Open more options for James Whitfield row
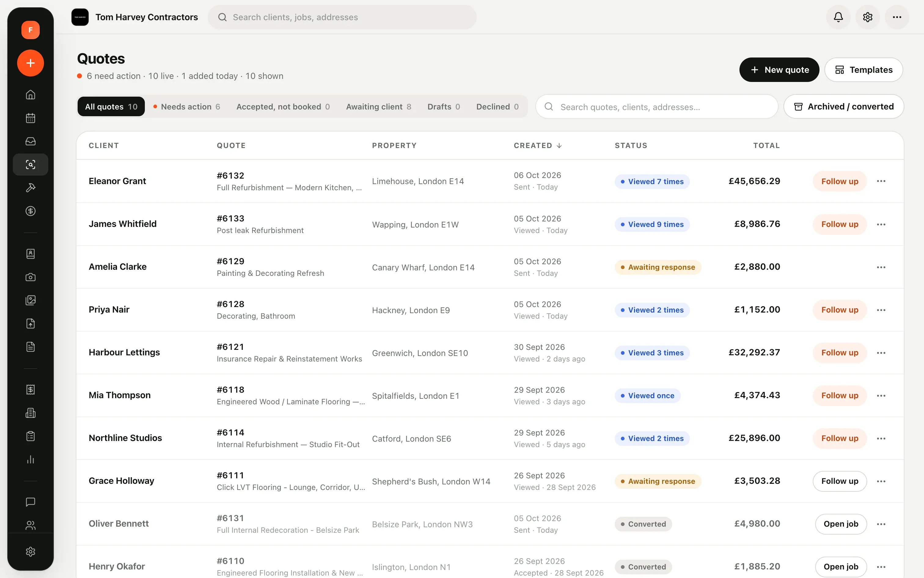This screenshot has height=578, width=924. pos(881,224)
